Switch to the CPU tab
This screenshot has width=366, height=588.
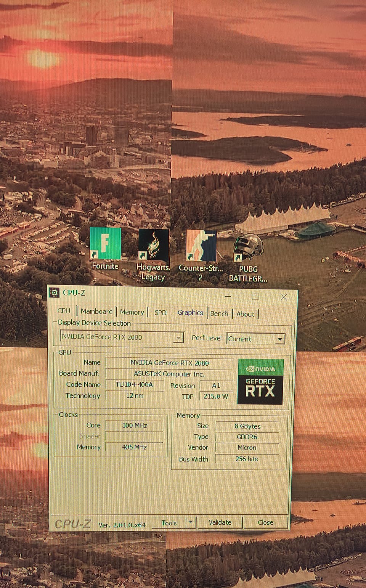point(64,311)
